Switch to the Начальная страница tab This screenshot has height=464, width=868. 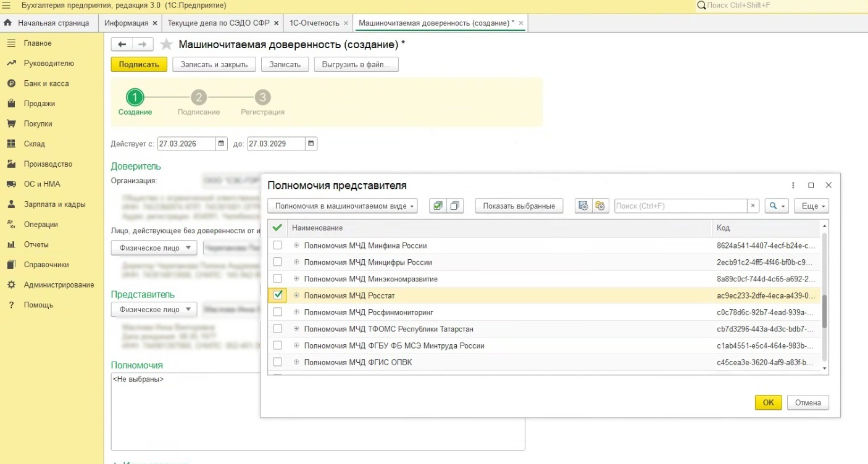pos(49,23)
